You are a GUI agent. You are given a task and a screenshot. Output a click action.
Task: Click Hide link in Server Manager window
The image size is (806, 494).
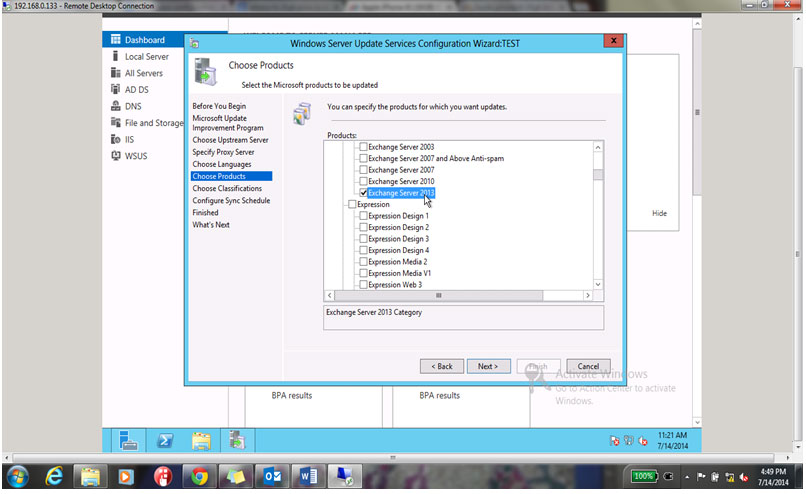point(659,213)
